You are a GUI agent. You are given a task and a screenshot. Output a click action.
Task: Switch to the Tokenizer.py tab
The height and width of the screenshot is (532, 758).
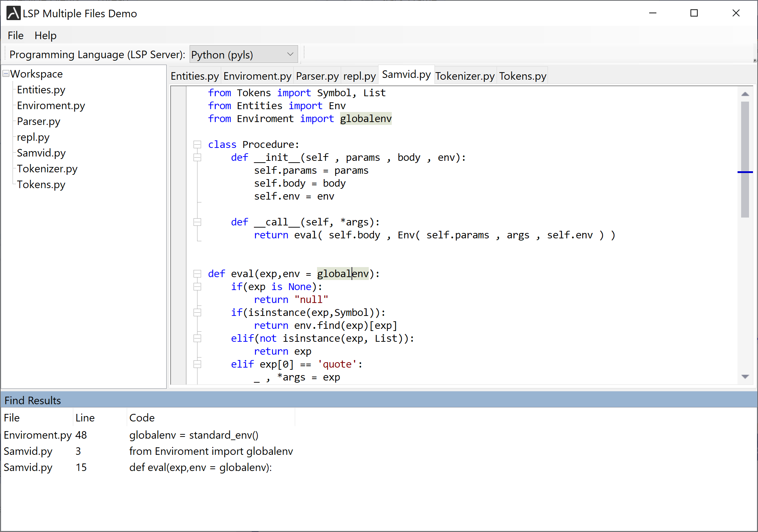pyautogui.click(x=465, y=76)
